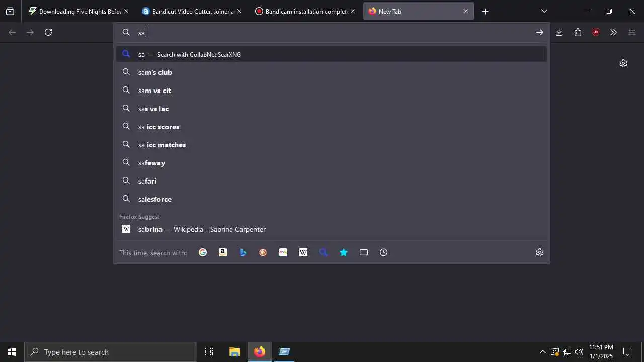Open Firefox View icon at tab strip start

[x=10, y=11]
